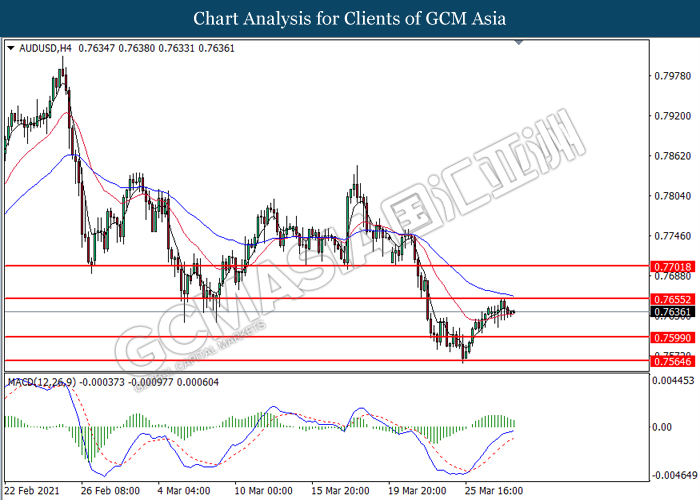This screenshot has height=500, width=700.
Task: Click the latest green MACD histogram bar
Action: (514, 424)
